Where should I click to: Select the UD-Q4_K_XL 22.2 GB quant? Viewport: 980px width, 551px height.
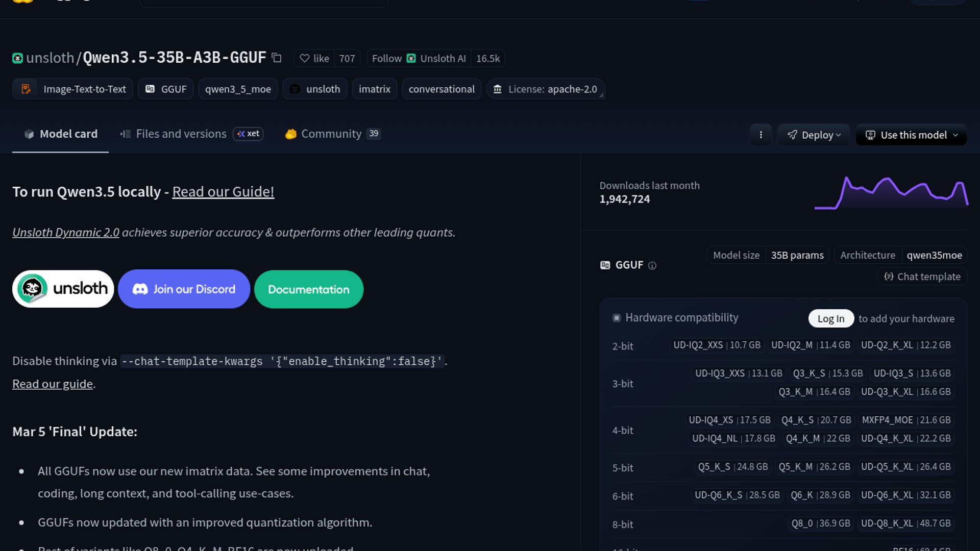click(905, 438)
